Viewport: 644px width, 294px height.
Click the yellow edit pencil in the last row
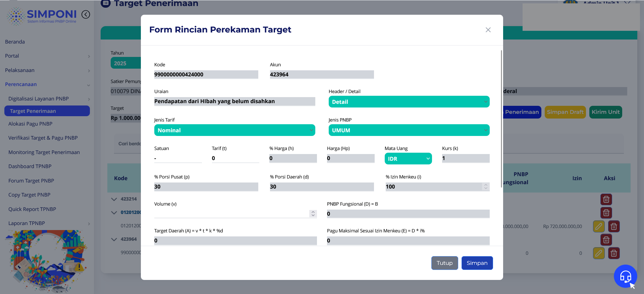point(599,253)
